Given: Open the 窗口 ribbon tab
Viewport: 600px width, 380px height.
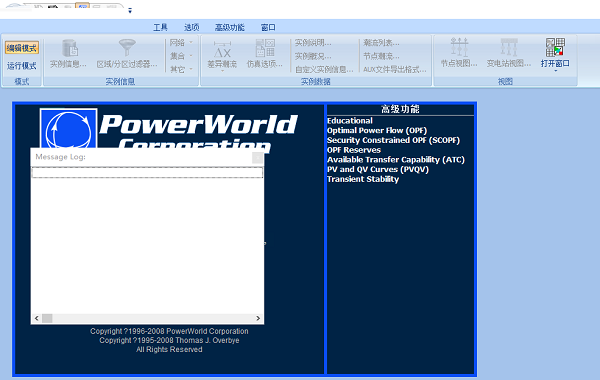Looking at the screenshot, I should (x=268, y=27).
